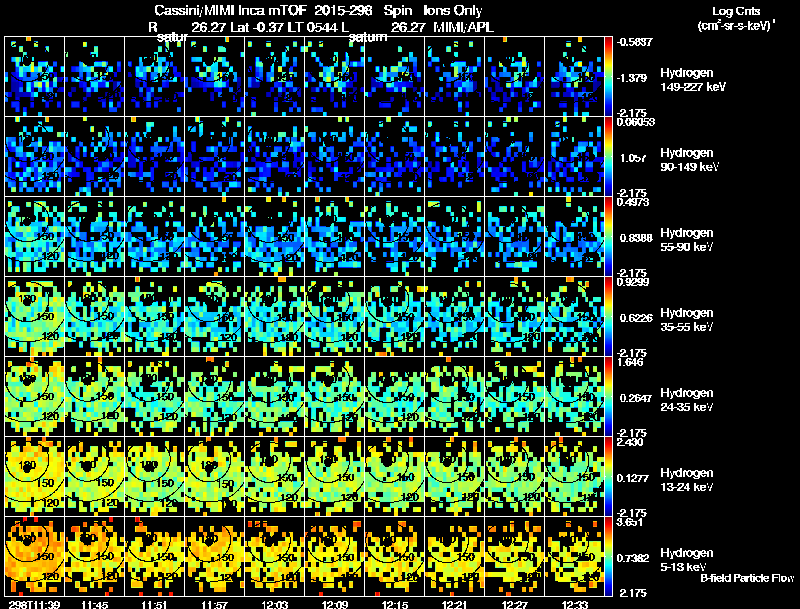The height and width of the screenshot is (609, 800).
Task: Click the 'Lat -0.37' value in subtitle
Action: [257, 28]
